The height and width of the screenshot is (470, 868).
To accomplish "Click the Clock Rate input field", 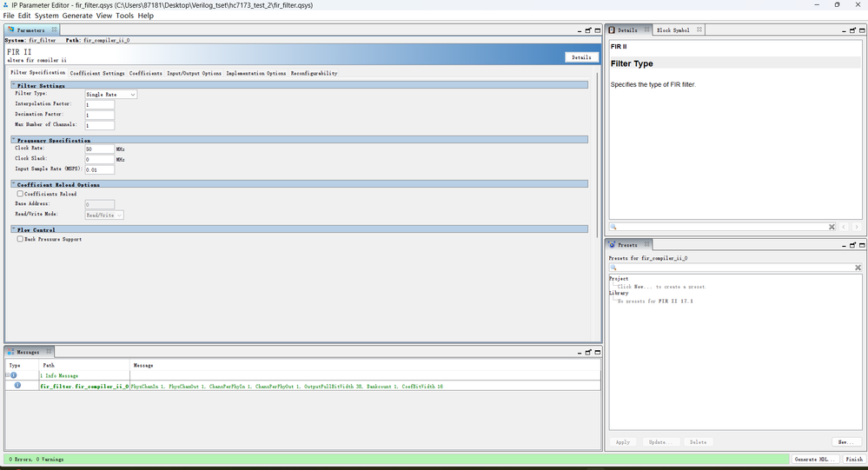I will point(100,149).
